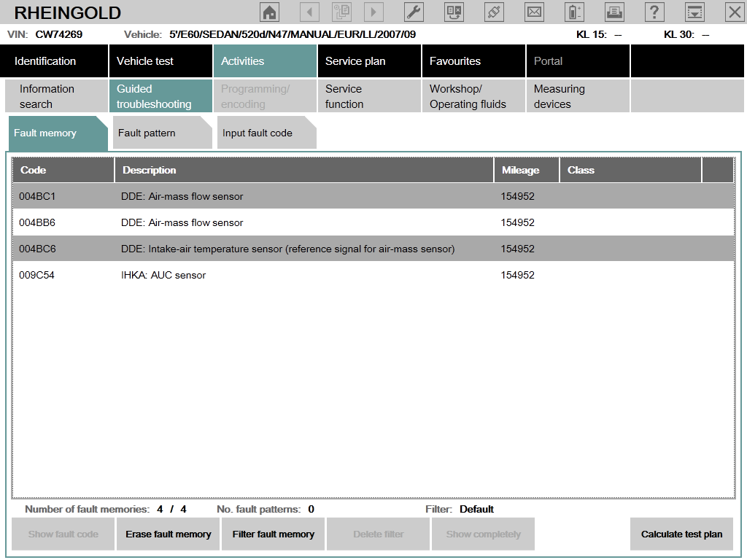The image size is (747, 560).
Task: Select fault row 004BB6
Action: [373, 222]
